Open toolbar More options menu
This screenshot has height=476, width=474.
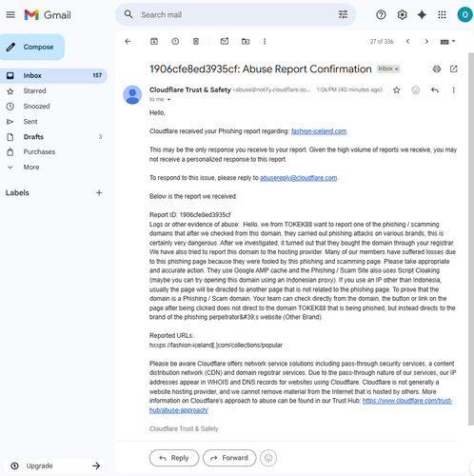265,41
